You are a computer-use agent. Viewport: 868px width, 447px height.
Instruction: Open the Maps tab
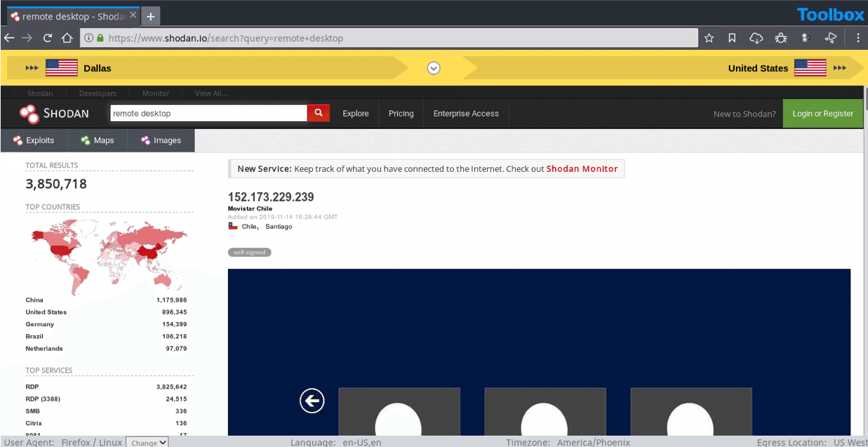(x=98, y=140)
